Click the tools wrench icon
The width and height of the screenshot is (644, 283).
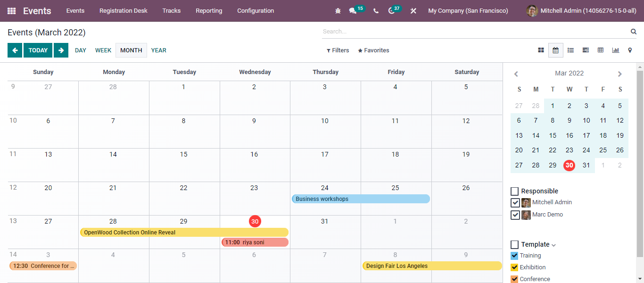pyautogui.click(x=413, y=11)
